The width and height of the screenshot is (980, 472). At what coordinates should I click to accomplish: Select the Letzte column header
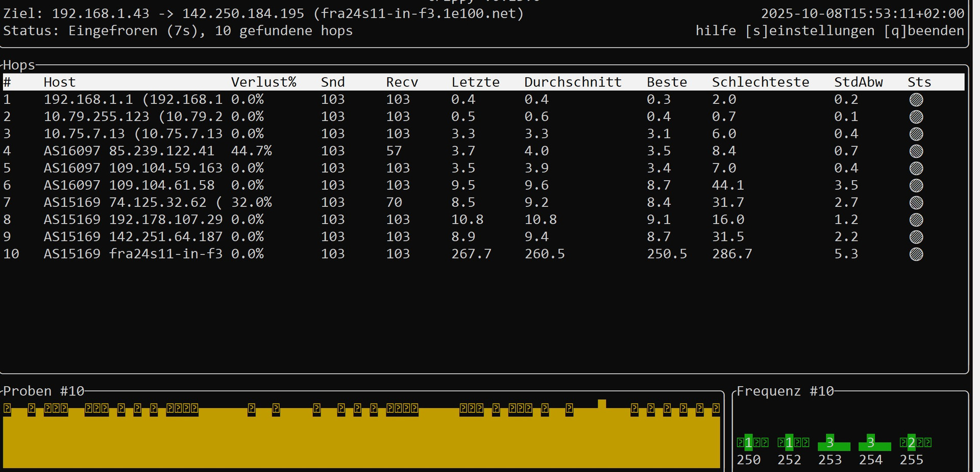click(x=475, y=82)
